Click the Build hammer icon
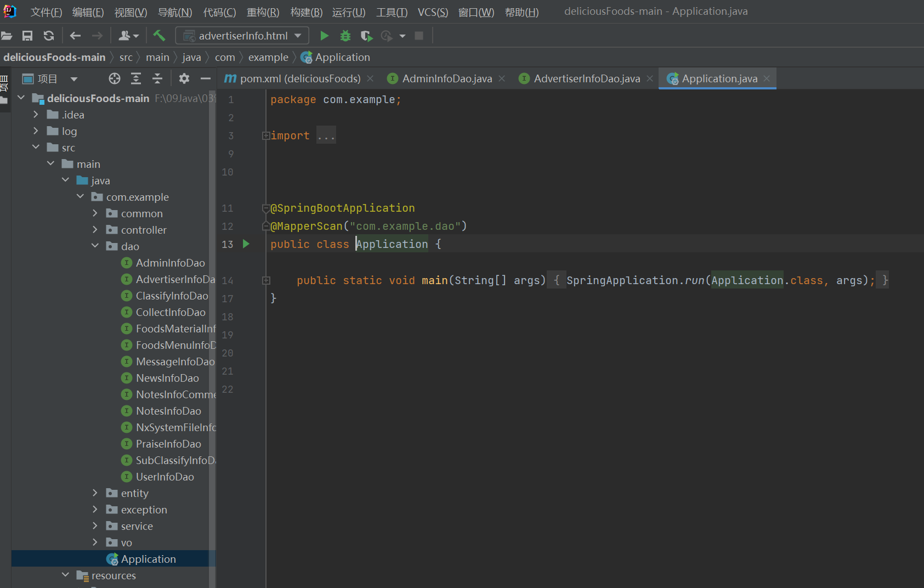This screenshot has width=924, height=588. [x=159, y=36]
